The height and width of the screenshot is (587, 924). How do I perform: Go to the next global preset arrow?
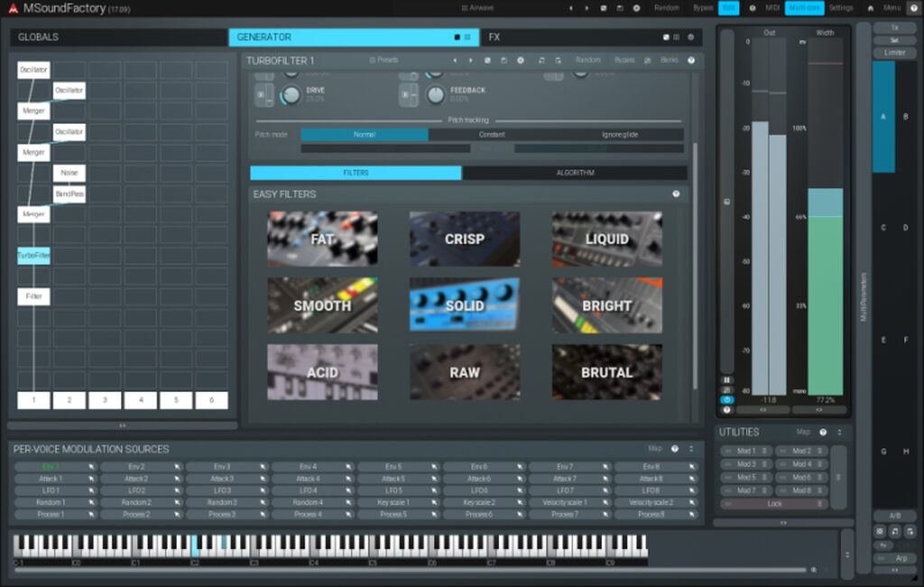tap(587, 8)
